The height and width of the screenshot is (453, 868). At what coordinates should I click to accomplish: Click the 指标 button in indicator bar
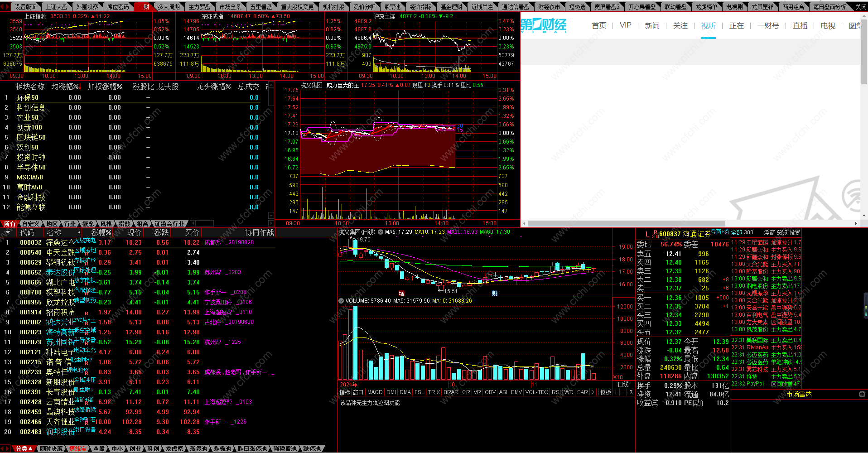coord(345,392)
